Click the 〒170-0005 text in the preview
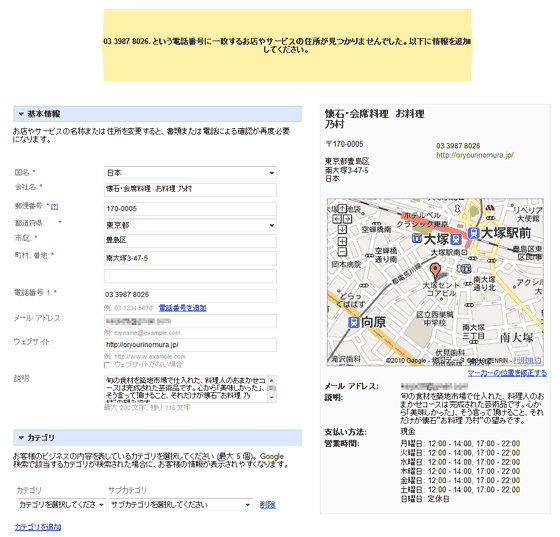The image size is (560, 537). (x=344, y=144)
